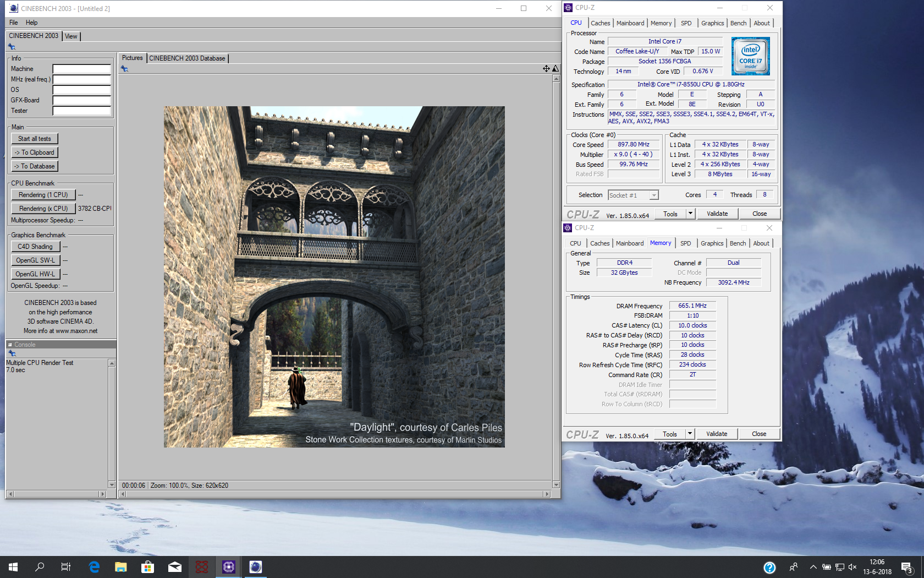Run Rendering (x CPU) benchmark
The image size is (924, 578).
tap(43, 209)
